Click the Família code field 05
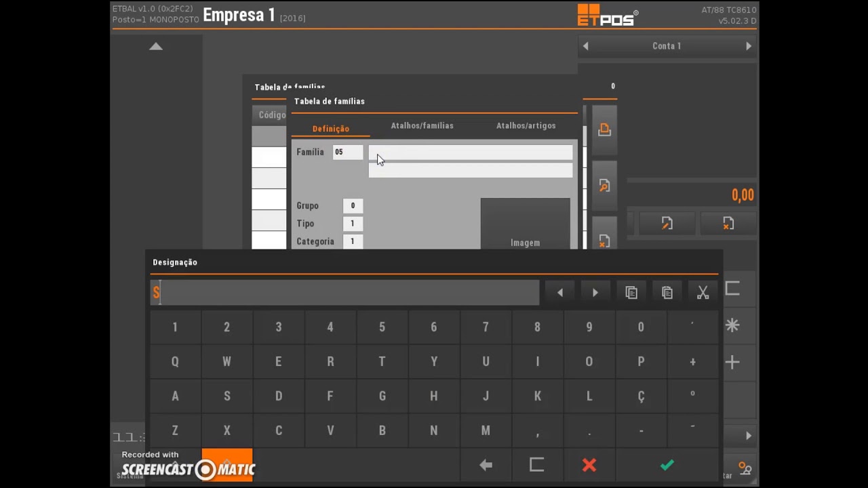The width and height of the screenshot is (868, 488). (348, 152)
